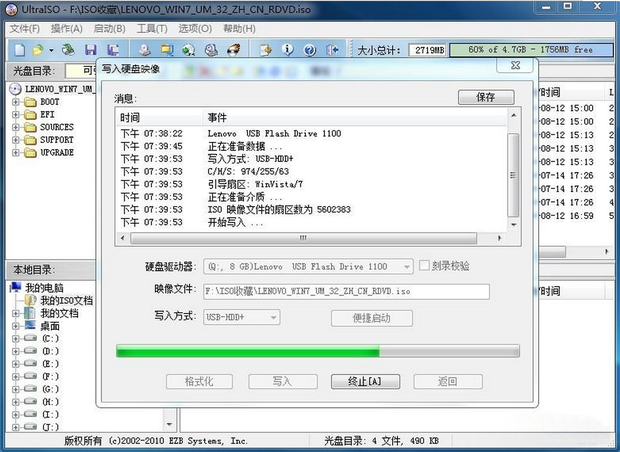This screenshot has width=620, height=452.
Task: Click the message log vertical scrollbar thumb
Action: coord(513,175)
